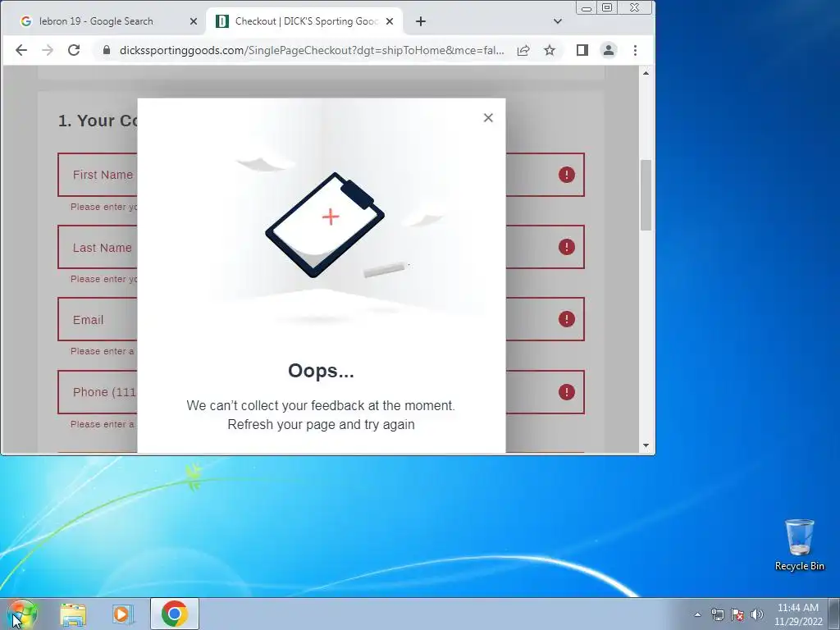
Task: Click the page scrollbar up arrow
Action: [x=646, y=73]
